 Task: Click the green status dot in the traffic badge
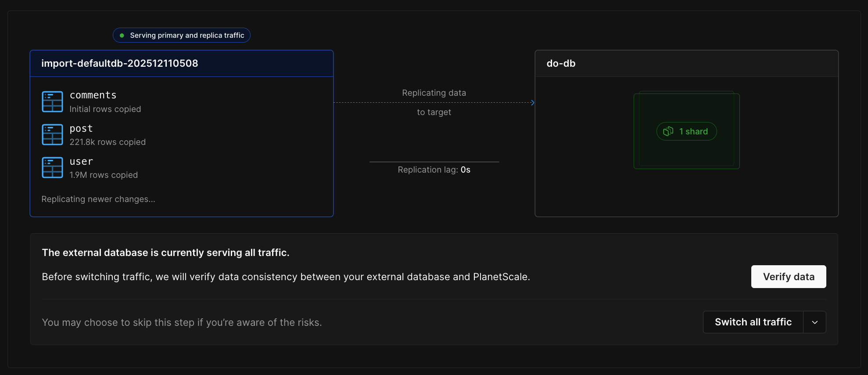pyautogui.click(x=122, y=36)
